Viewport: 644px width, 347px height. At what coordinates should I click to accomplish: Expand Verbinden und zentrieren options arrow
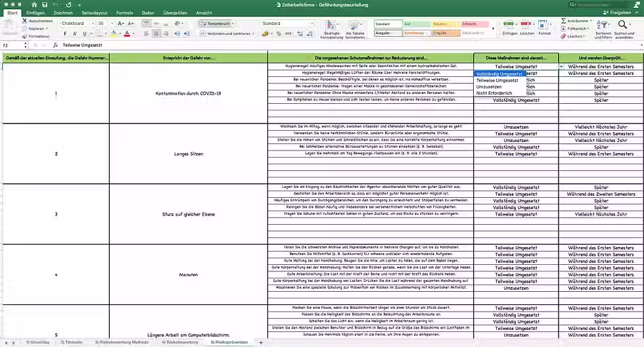coord(253,34)
